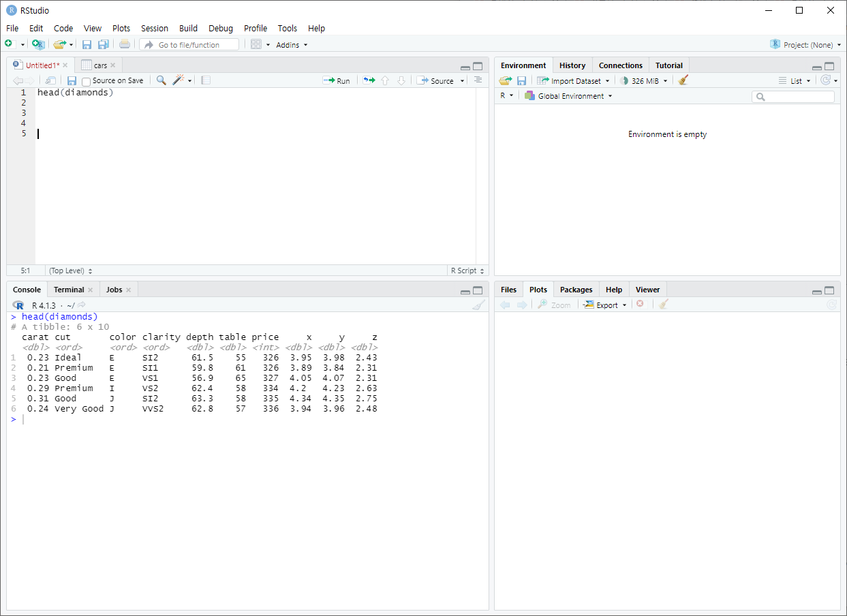Image resolution: width=847 pixels, height=616 pixels.
Task: Switch to the History tab
Action: click(x=572, y=65)
